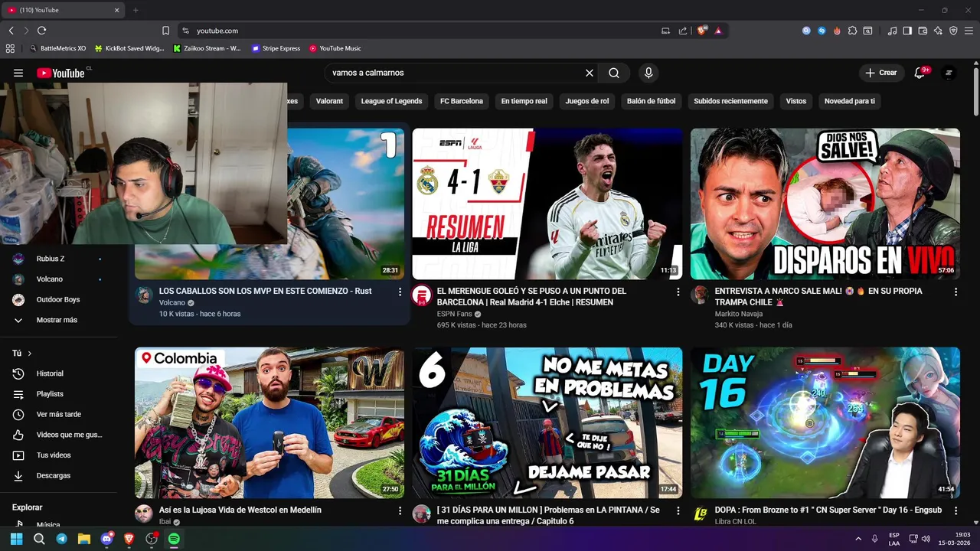Screen dimensions: 980x551
Task: Bookmark the page with bookmark icon
Action: tap(165, 31)
